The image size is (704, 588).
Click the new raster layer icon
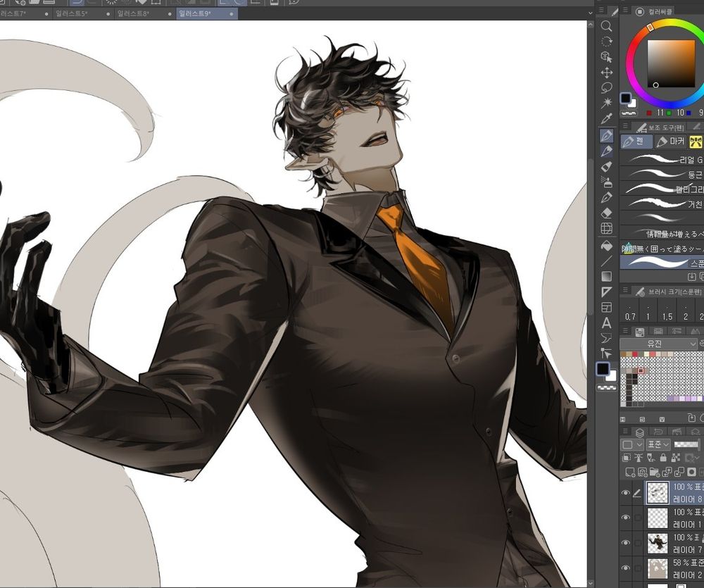(630, 472)
